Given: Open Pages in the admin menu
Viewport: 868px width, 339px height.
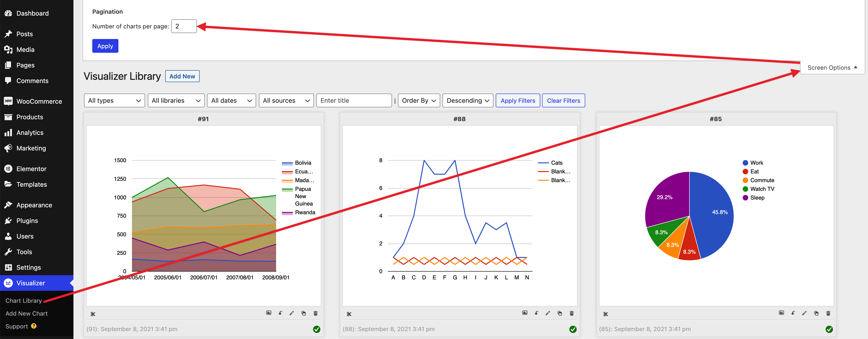Looking at the screenshot, I should (37, 65).
